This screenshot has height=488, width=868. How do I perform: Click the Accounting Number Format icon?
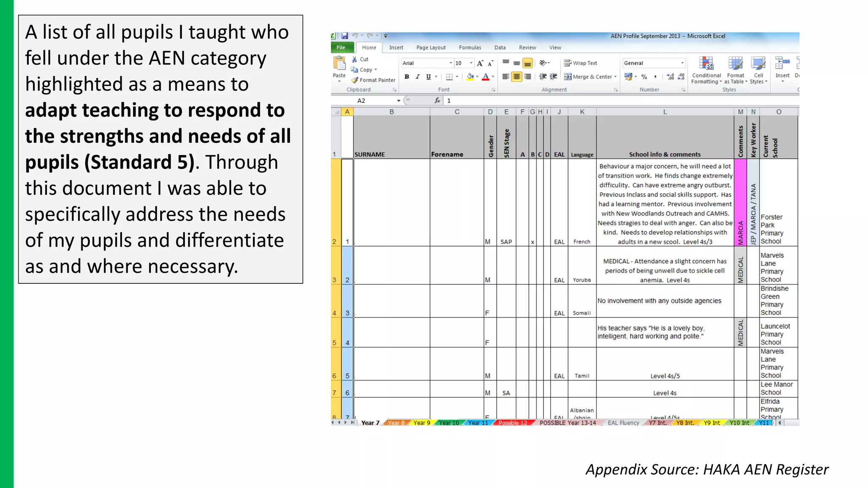click(x=628, y=77)
